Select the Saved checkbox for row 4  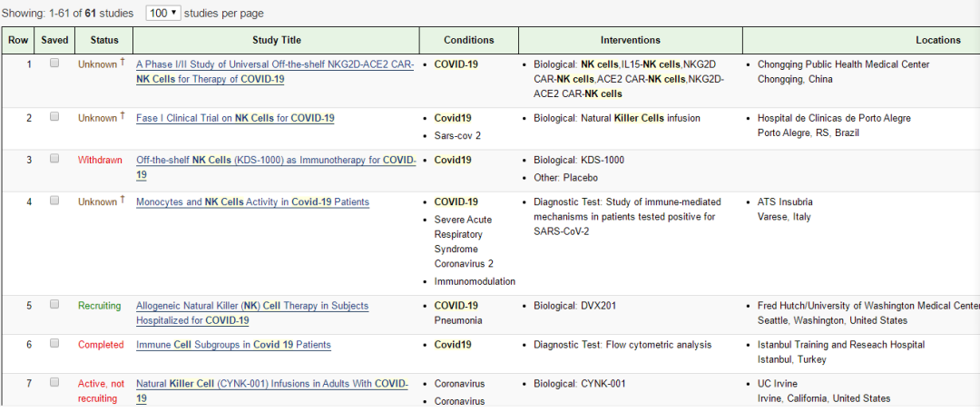[54, 201]
